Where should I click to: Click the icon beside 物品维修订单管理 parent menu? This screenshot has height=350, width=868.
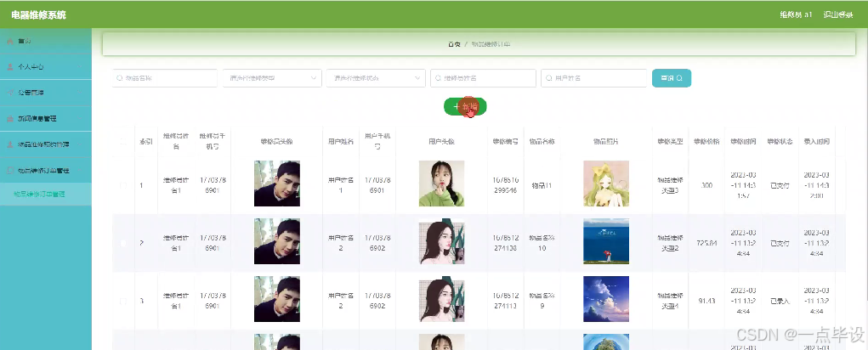[x=9, y=170]
